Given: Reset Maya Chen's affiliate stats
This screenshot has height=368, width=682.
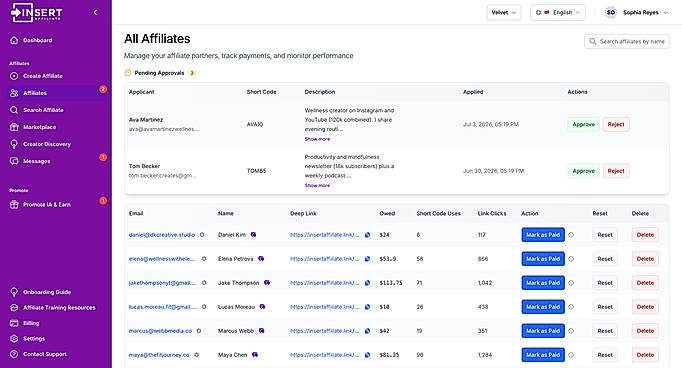Looking at the screenshot, I should [605, 355].
